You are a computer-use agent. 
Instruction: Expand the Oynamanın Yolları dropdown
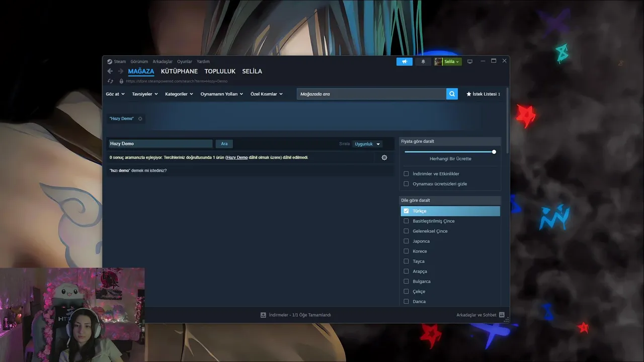(222, 94)
